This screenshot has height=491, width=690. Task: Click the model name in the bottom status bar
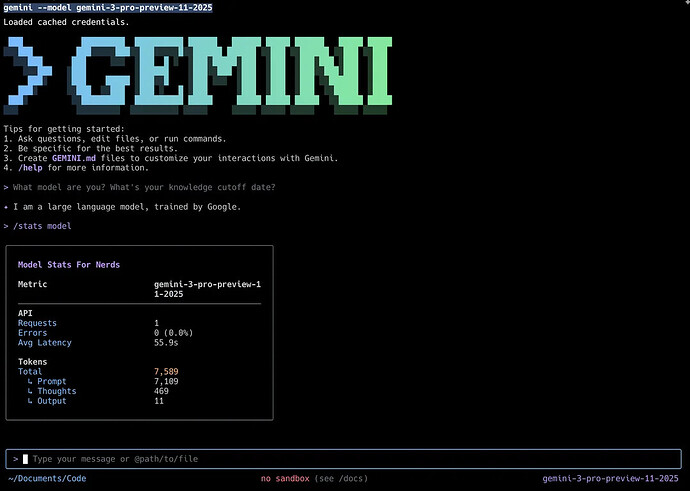tap(610, 478)
